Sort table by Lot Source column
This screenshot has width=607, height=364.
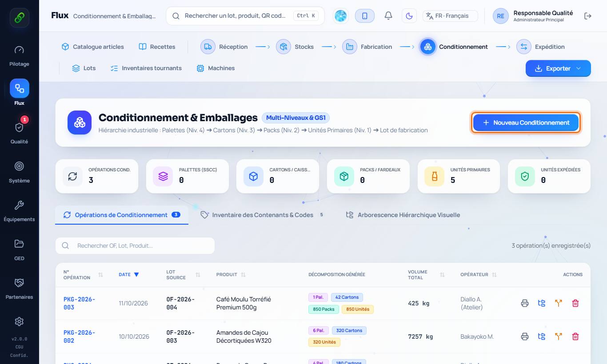[x=183, y=275]
